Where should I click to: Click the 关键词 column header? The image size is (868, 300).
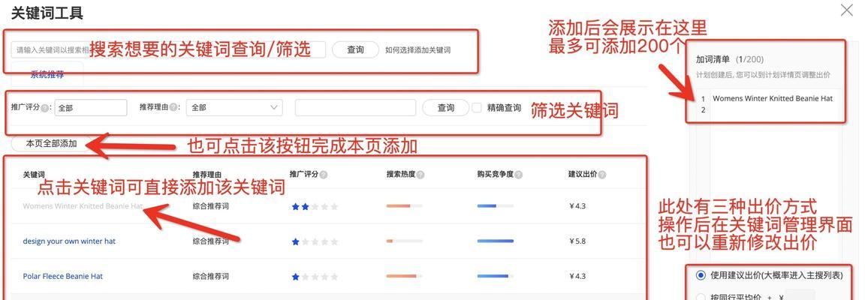[x=34, y=175]
